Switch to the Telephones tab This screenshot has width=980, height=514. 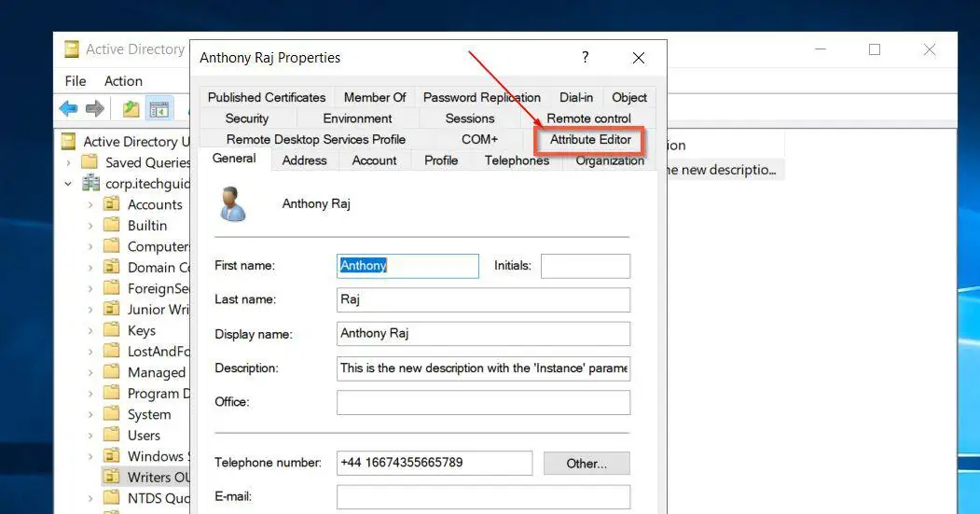[517, 160]
